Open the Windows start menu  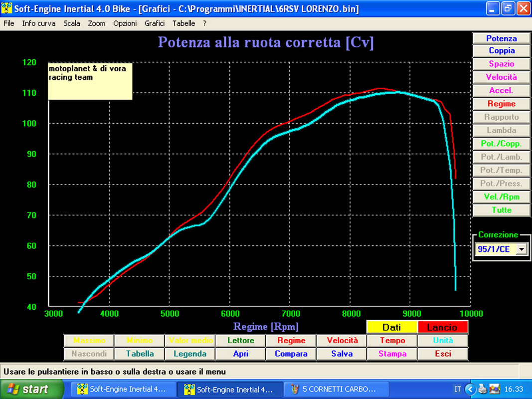[x=31, y=389]
